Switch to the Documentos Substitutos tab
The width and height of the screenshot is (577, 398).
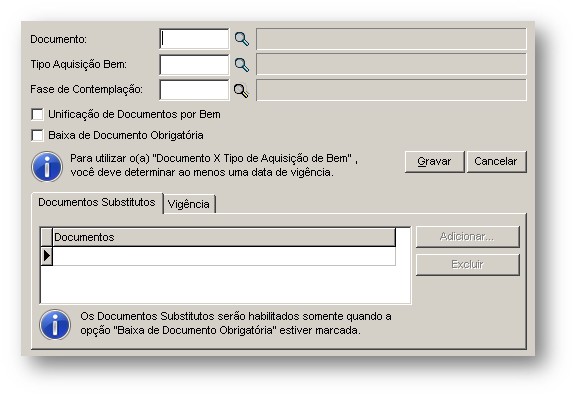click(97, 202)
